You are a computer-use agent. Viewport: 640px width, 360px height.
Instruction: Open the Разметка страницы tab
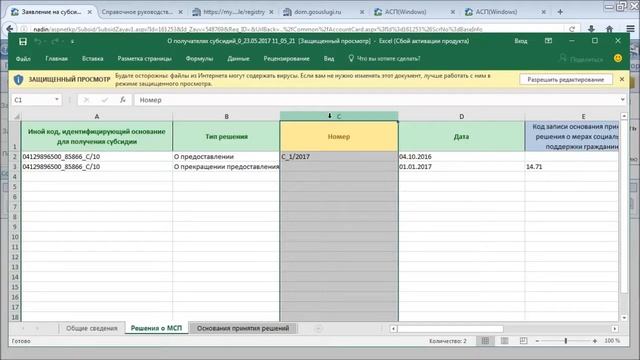click(144, 59)
